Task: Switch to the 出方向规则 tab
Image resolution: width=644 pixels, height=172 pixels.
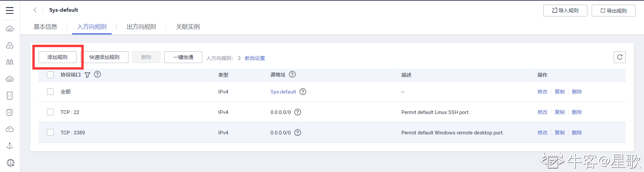Action: coord(141,27)
